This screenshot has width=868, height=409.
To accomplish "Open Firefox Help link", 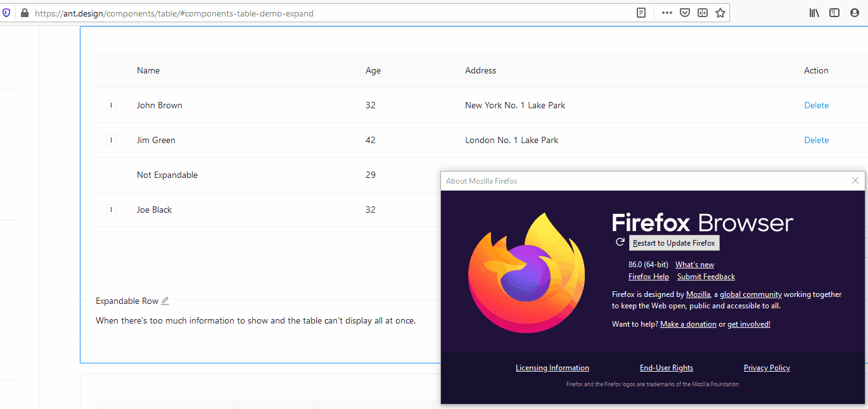I will pos(649,277).
